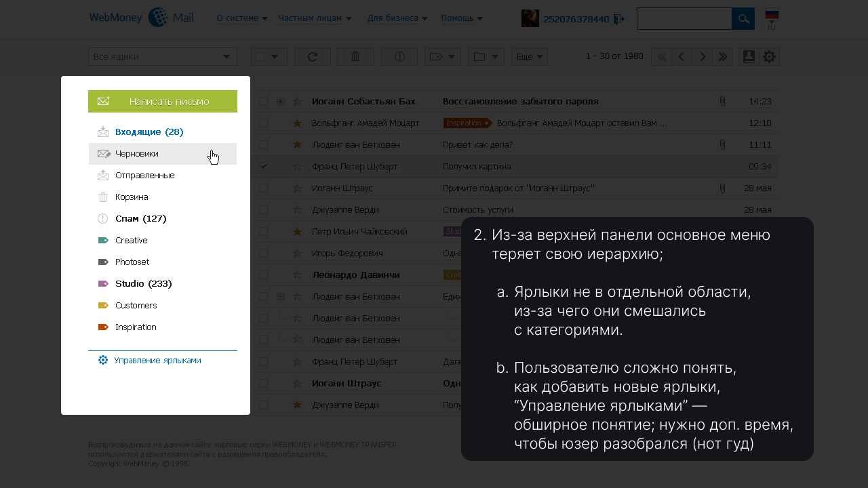Open the contacts address book icon
Screen dimensions: 868x488
tap(749, 57)
